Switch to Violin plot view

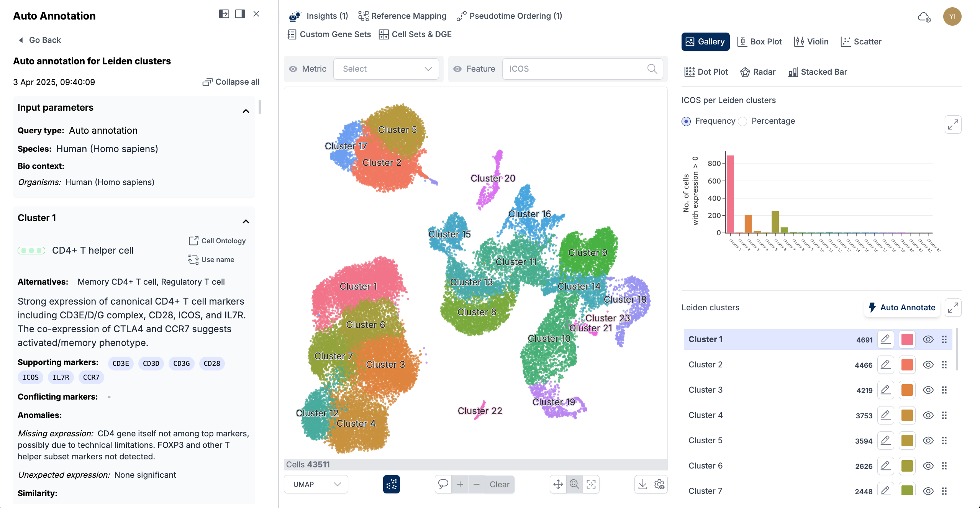pyautogui.click(x=811, y=41)
